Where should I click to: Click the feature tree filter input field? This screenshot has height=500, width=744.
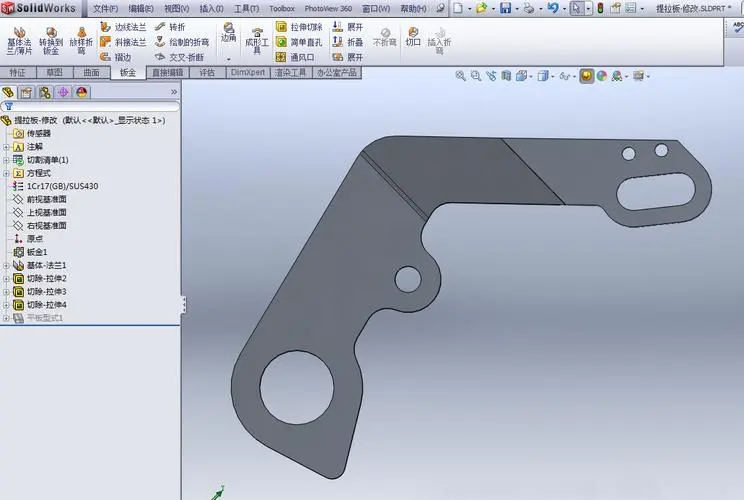click(x=90, y=106)
